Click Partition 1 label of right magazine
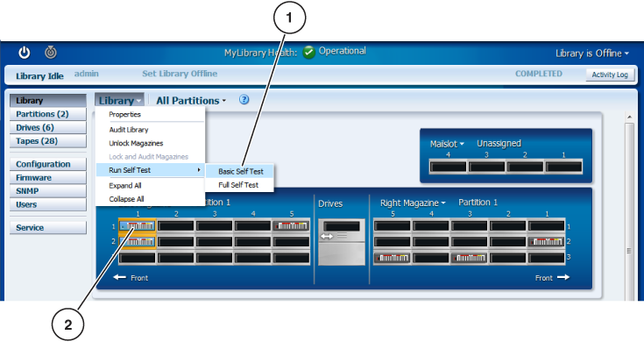Viewport: 644px width, 342px height. (478, 203)
